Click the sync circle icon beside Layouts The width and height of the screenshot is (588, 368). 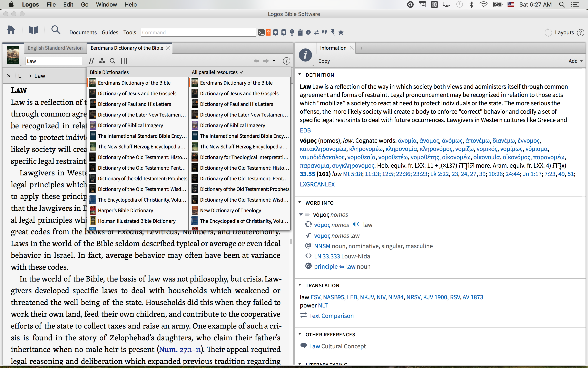point(548,33)
